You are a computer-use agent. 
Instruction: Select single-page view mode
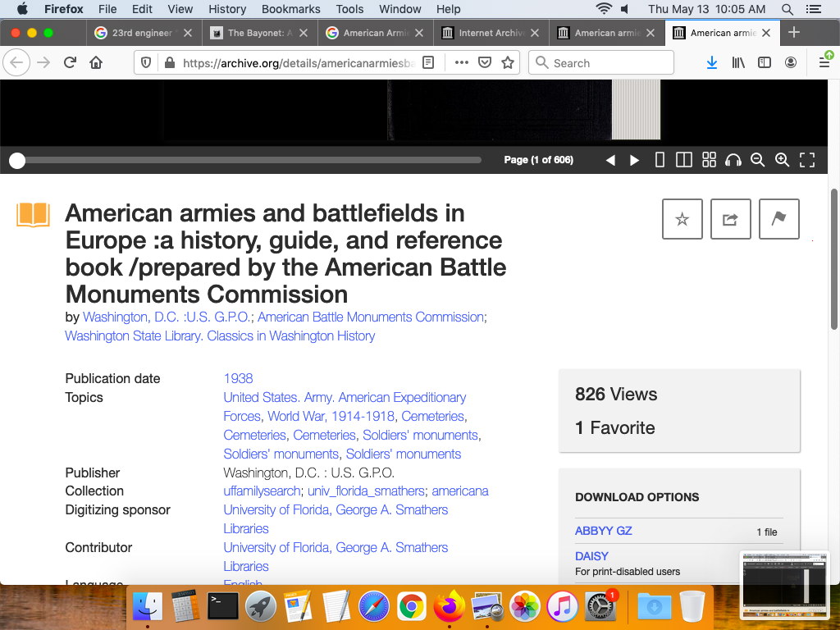pos(660,160)
